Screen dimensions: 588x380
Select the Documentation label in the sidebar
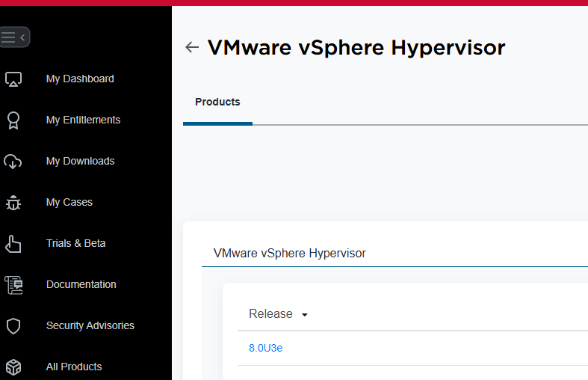point(81,285)
